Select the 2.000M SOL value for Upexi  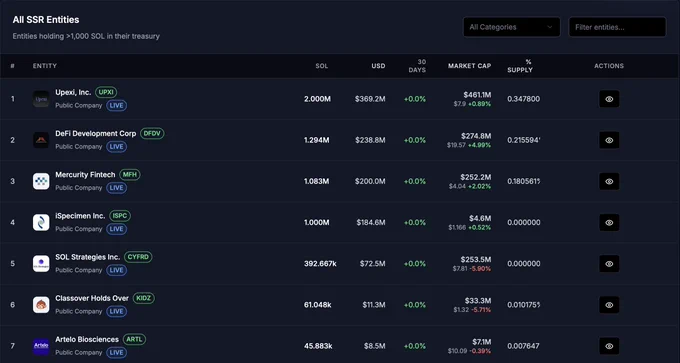tap(317, 99)
